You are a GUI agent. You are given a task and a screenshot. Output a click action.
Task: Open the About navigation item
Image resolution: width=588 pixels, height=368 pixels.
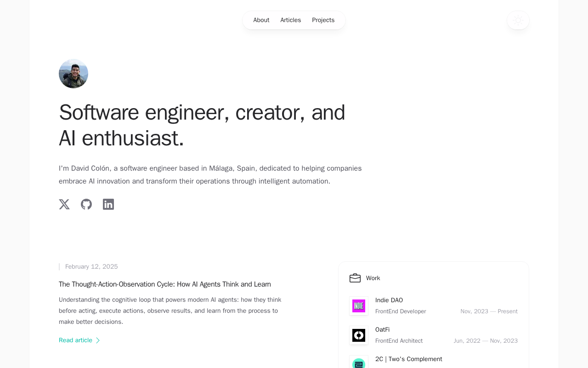tap(261, 20)
